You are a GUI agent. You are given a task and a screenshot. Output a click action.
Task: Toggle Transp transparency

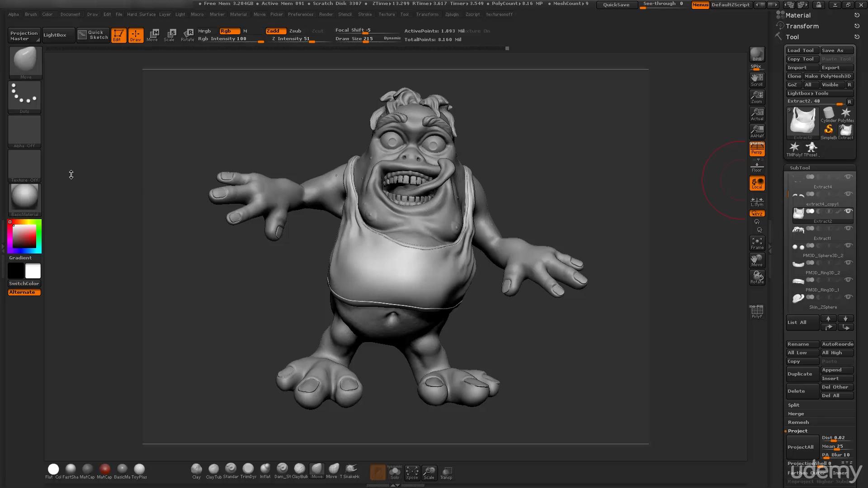(446, 473)
